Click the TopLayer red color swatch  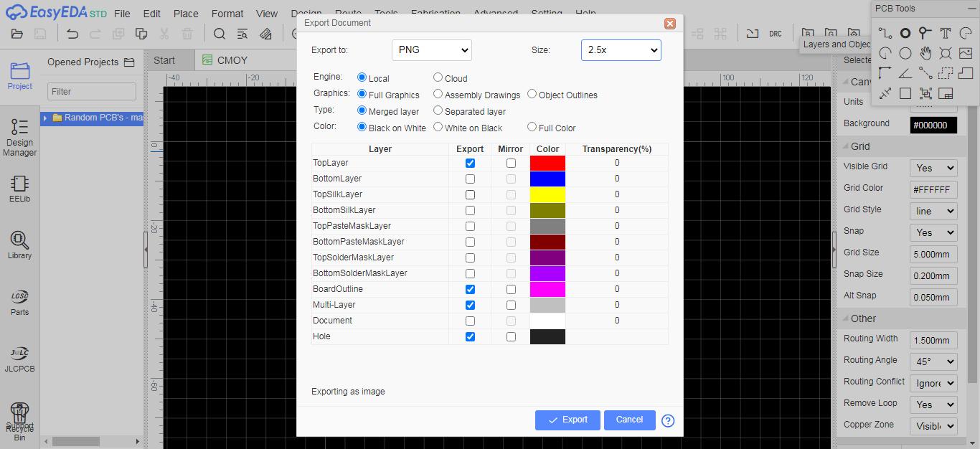[x=547, y=163]
